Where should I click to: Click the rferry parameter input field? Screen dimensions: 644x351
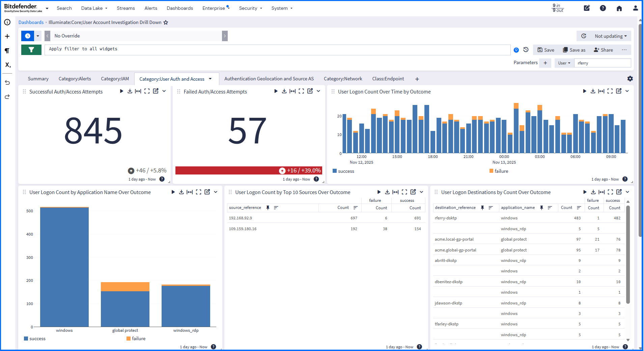coord(603,63)
